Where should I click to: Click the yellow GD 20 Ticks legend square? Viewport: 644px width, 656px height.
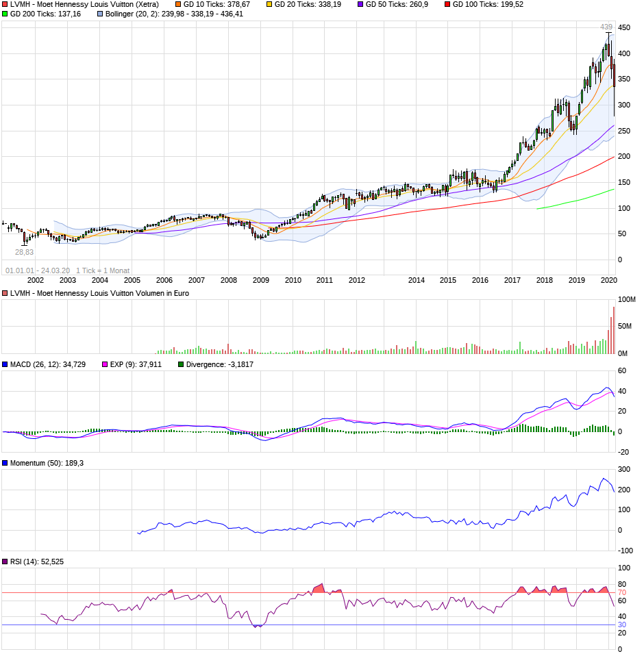(269, 5)
